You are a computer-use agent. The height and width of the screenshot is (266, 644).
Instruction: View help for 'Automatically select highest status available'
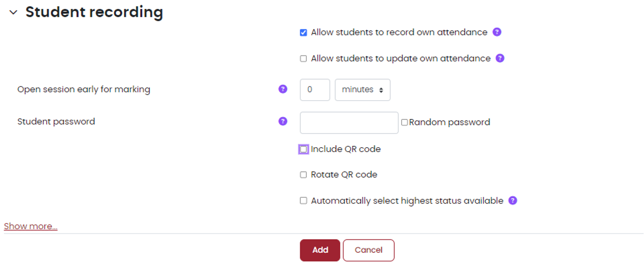coord(512,200)
